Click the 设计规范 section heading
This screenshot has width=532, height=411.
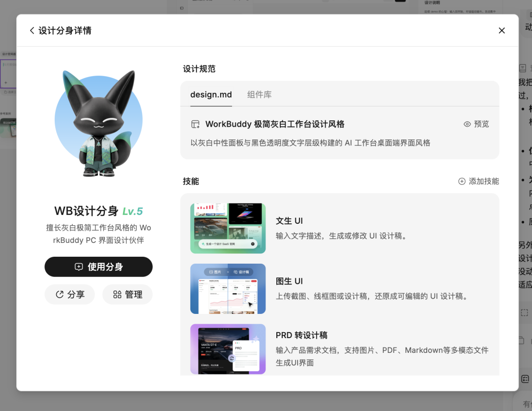(x=199, y=69)
